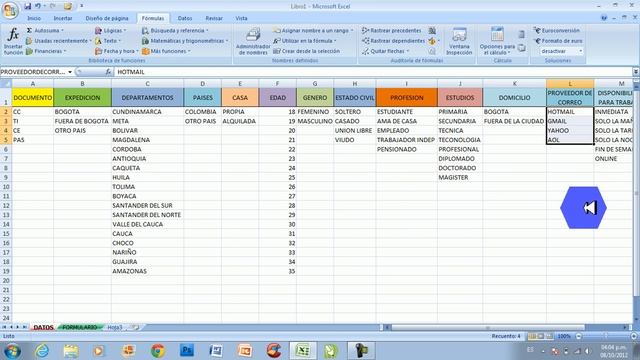Click Euroconversión
The image size is (640, 360).
[557, 31]
